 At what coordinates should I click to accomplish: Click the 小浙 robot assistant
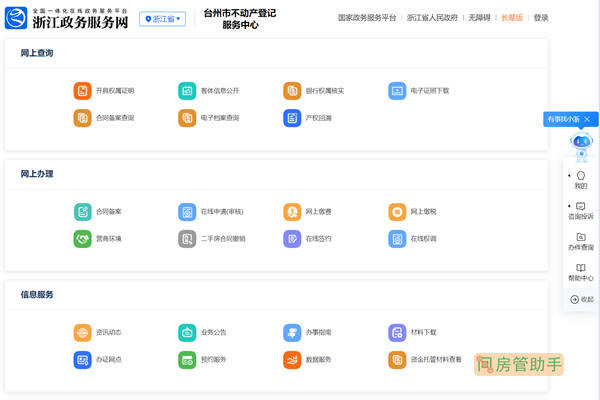pyautogui.click(x=581, y=146)
